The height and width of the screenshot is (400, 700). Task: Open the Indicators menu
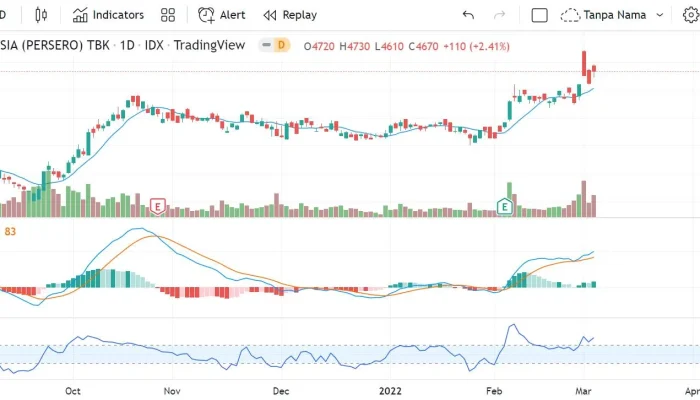point(108,15)
